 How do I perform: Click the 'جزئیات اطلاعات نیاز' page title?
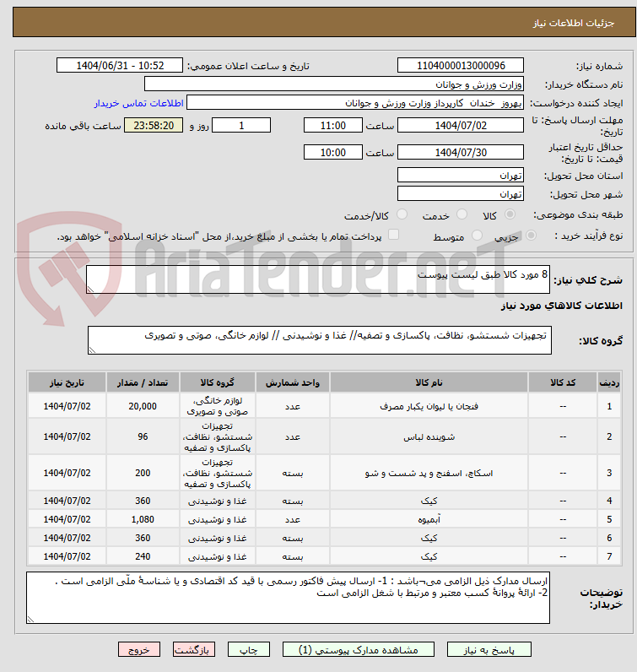pyautogui.click(x=573, y=23)
